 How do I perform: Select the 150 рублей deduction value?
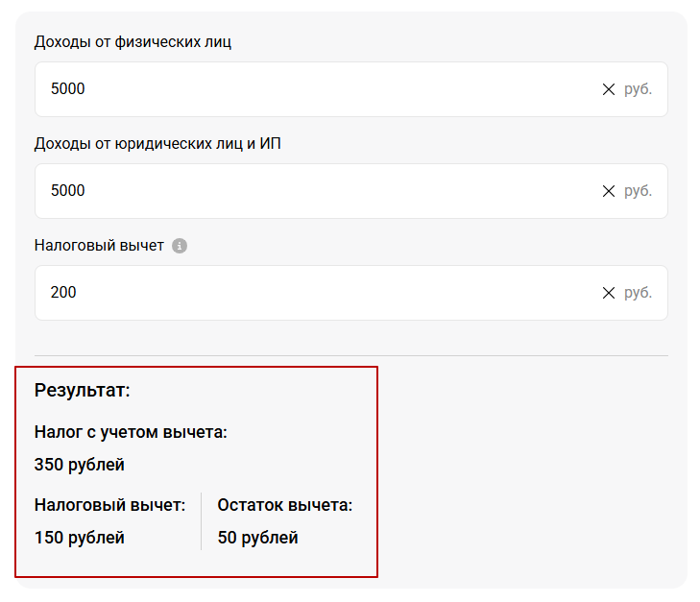click(x=80, y=538)
